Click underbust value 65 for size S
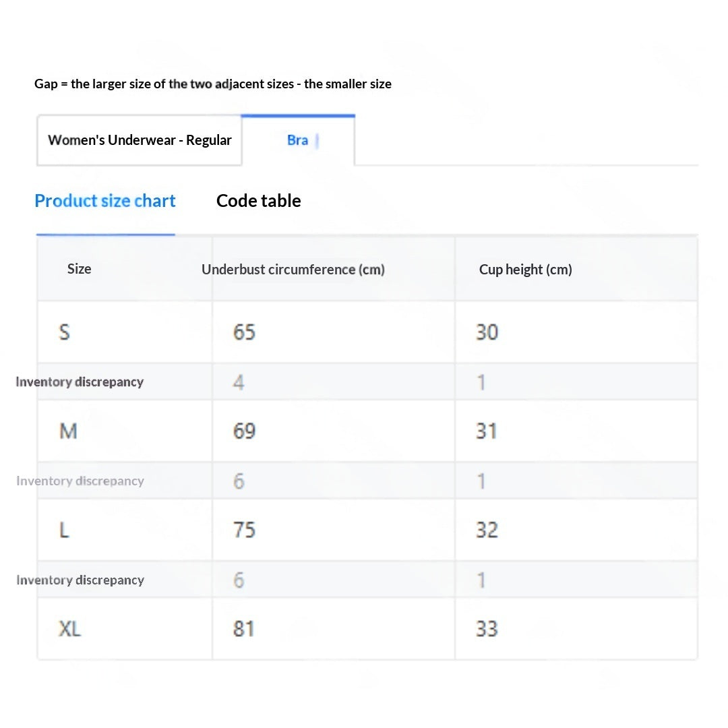This screenshot has height=728, width=728. click(244, 332)
